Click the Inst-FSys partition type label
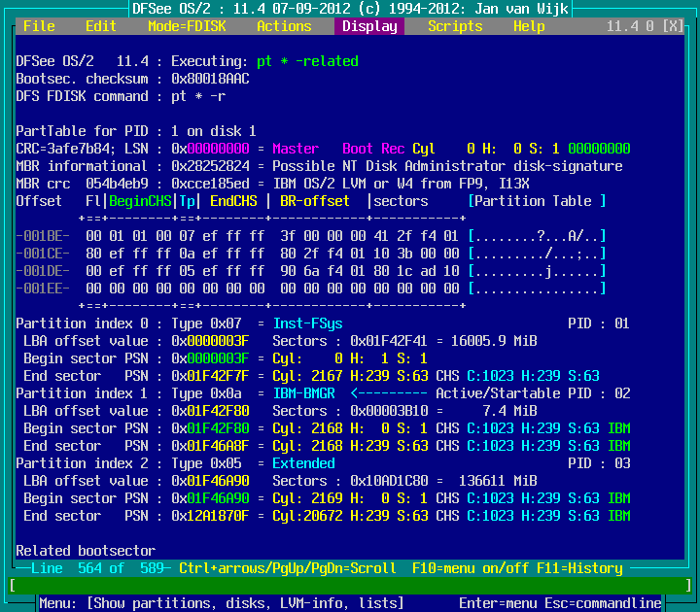 tap(307, 323)
